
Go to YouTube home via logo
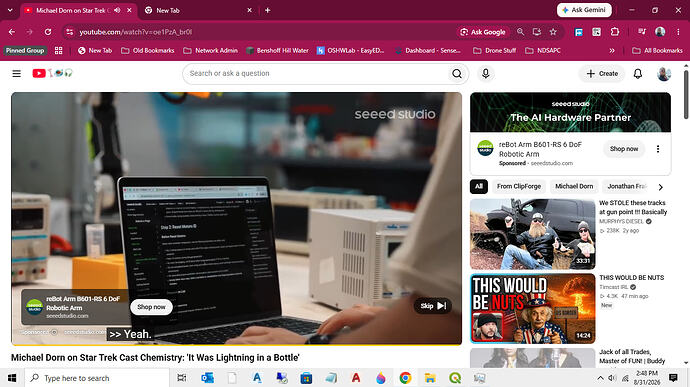pyautogui.click(x=52, y=73)
